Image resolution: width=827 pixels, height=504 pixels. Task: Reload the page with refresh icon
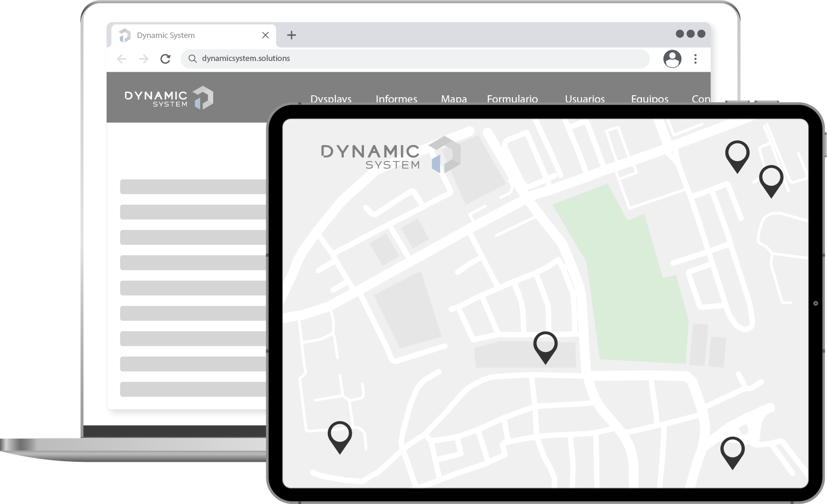tap(165, 59)
